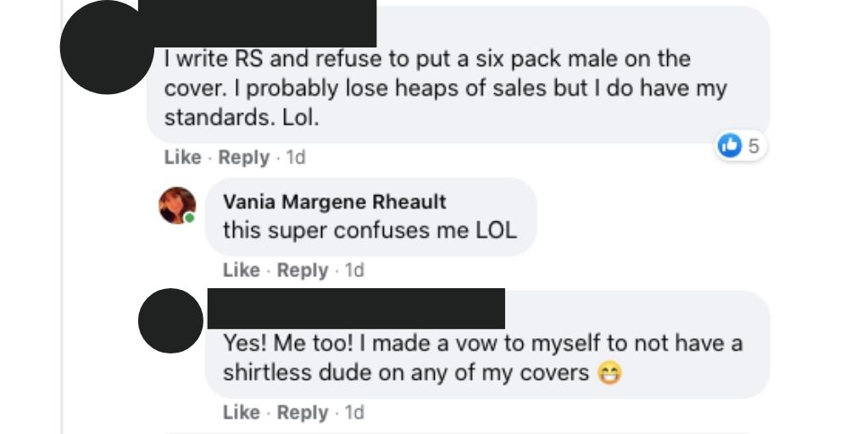Click the top commenter's blacked-out profile picture

coord(105,49)
